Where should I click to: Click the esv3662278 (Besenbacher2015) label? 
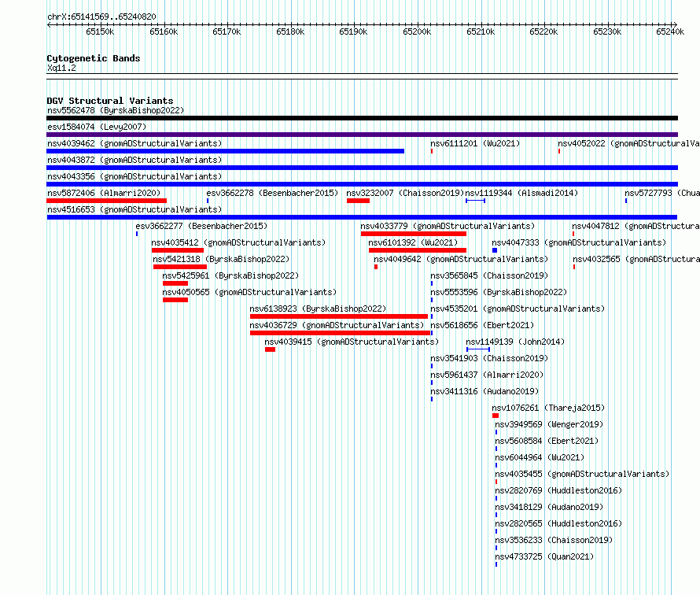(x=272, y=193)
